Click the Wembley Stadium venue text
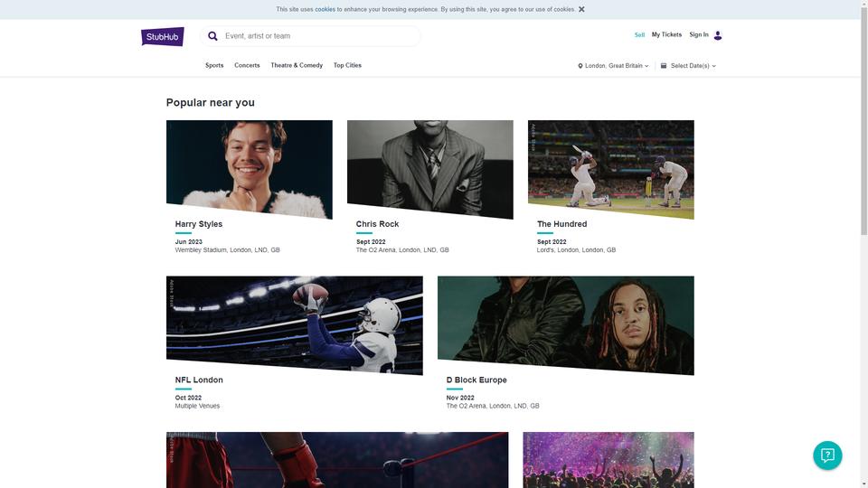Image resolution: width=868 pixels, height=488 pixels. tap(228, 250)
